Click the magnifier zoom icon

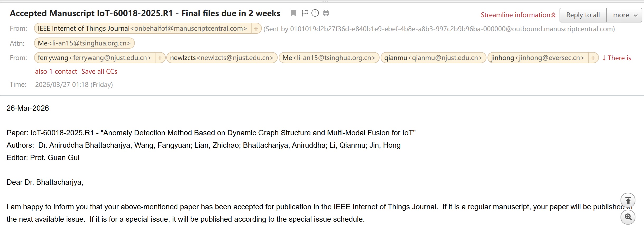tap(628, 217)
